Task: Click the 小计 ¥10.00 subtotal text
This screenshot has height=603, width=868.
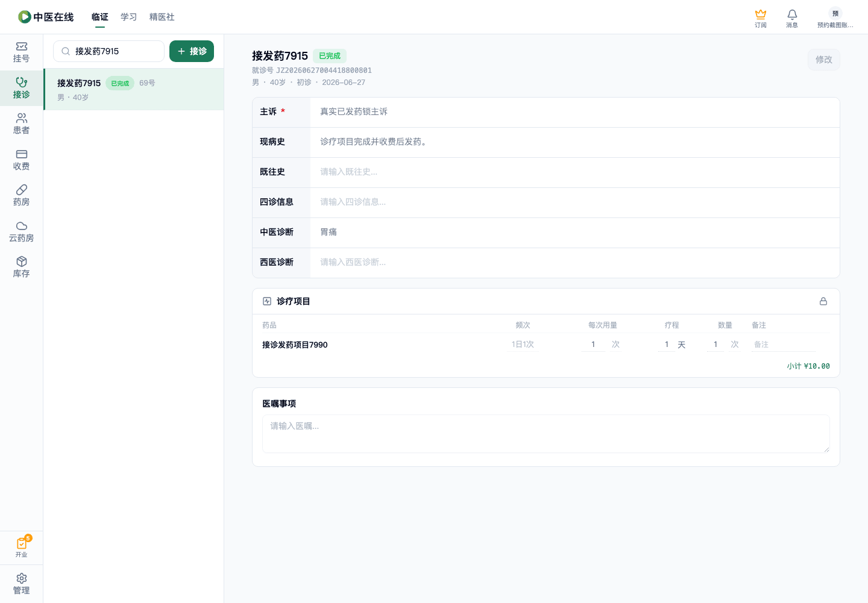Action: [808, 366]
